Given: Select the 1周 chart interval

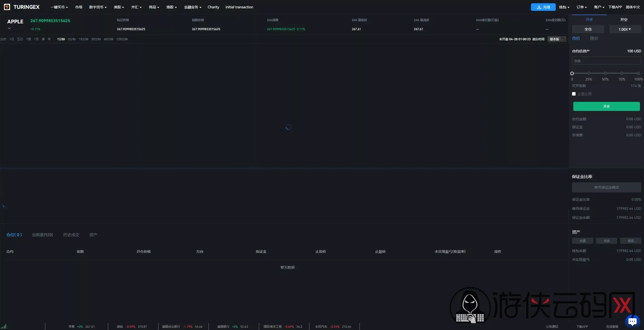Looking at the screenshot, I should point(29,39).
